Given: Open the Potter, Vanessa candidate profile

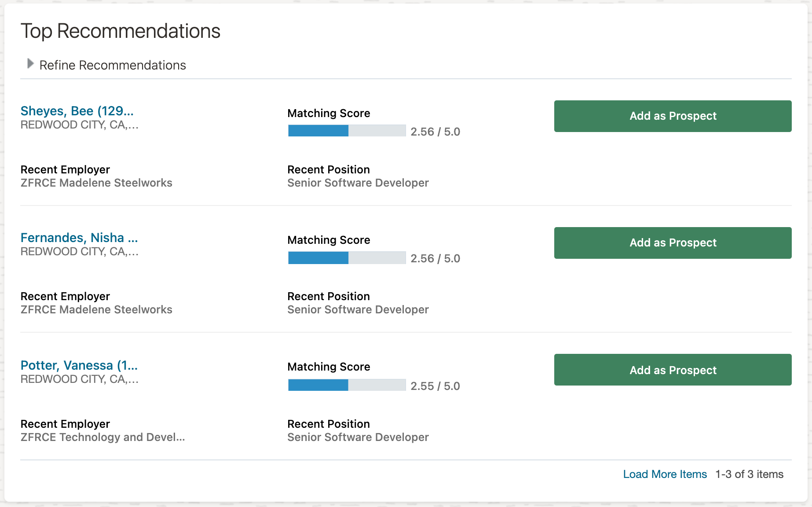Looking at the screenshot, I should tap(79, 365).
